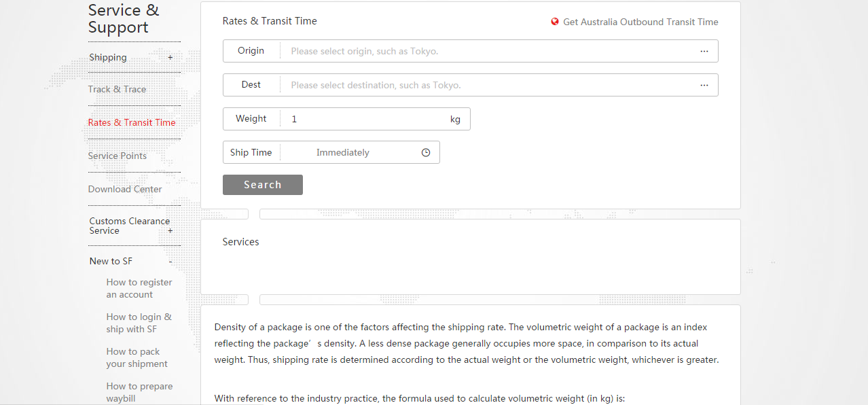Open Track & Trace from sidebar
Viewport: 868px width, 405px height.
(117, 89)
